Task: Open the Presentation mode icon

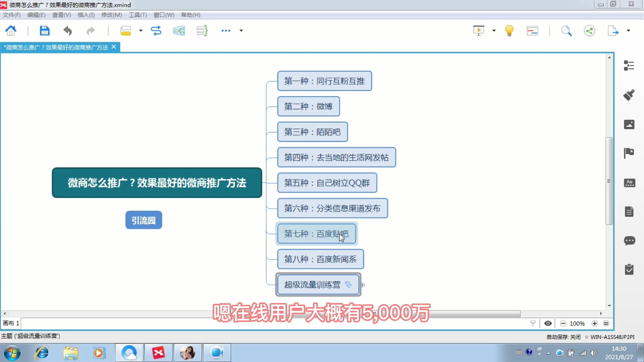Action: [x=479, y=31]
